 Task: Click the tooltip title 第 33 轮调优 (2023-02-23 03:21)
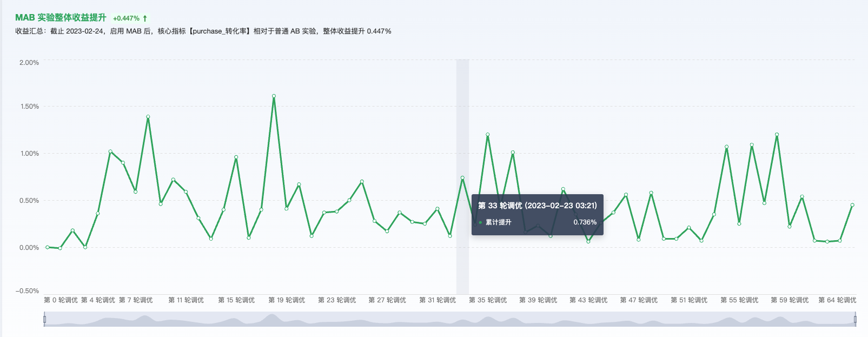click(538, 206)
